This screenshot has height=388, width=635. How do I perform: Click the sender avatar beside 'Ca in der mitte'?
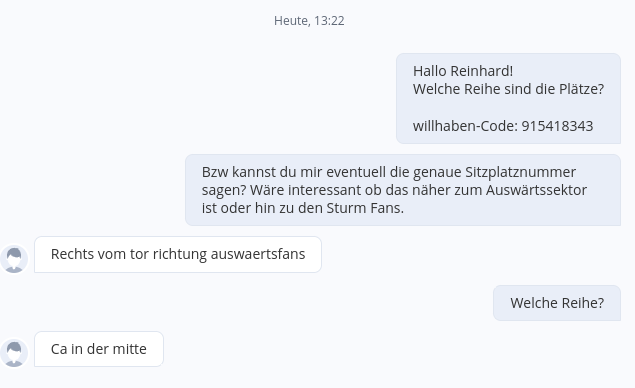(14, 353)
